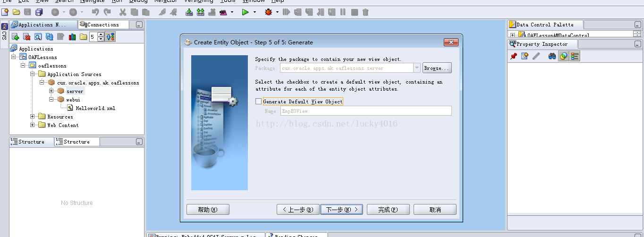
Task: Click the Resume debugger toolbar icon
Action: tap(286, 12)
